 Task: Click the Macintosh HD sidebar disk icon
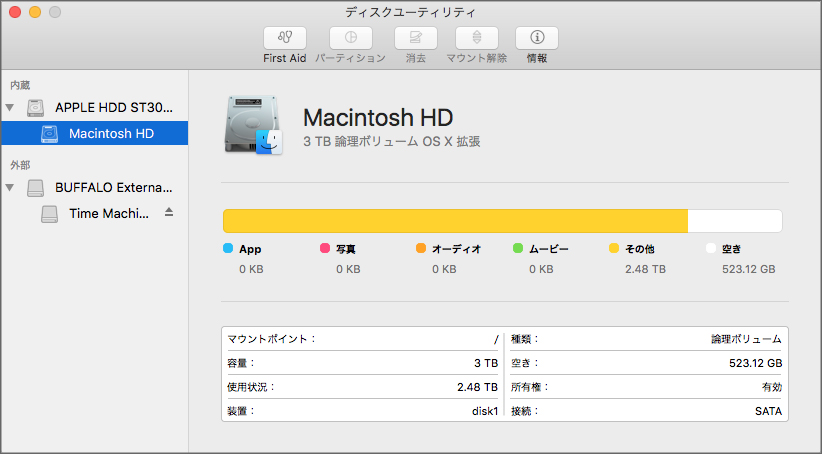tap(49, 134)
